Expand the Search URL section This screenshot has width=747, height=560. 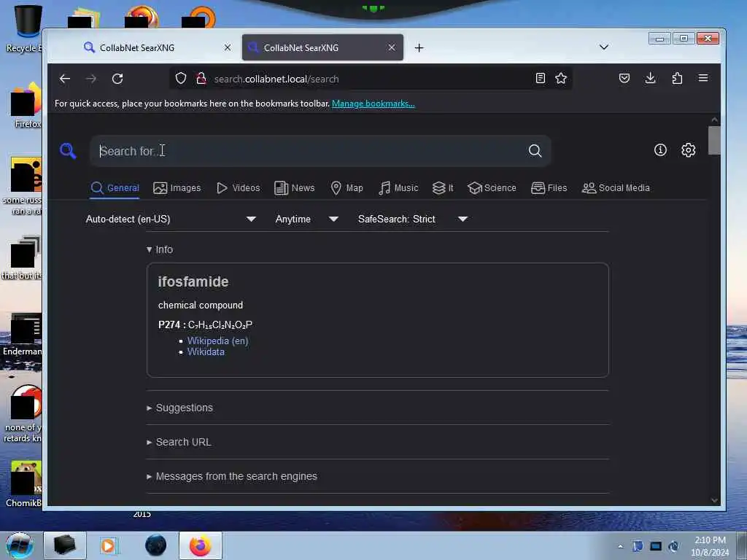[x=179, y=443]
